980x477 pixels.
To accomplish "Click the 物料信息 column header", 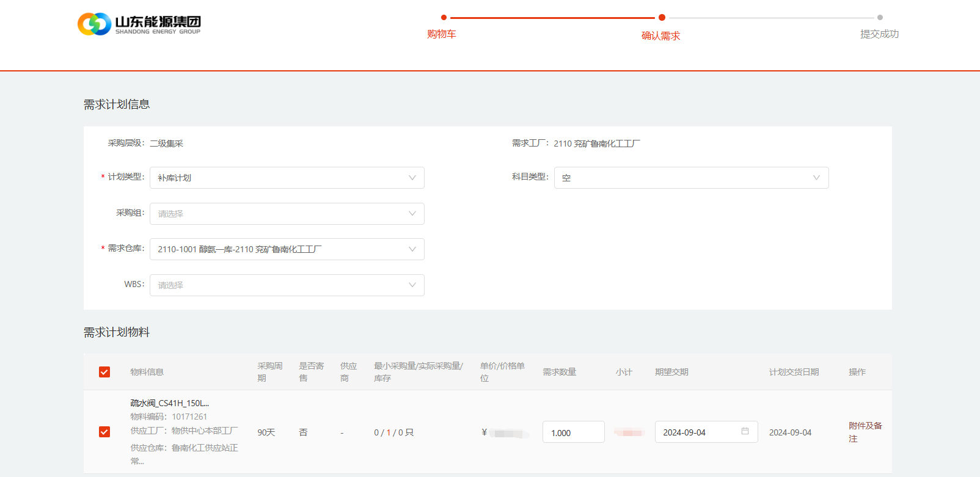I will coord(147,372).
